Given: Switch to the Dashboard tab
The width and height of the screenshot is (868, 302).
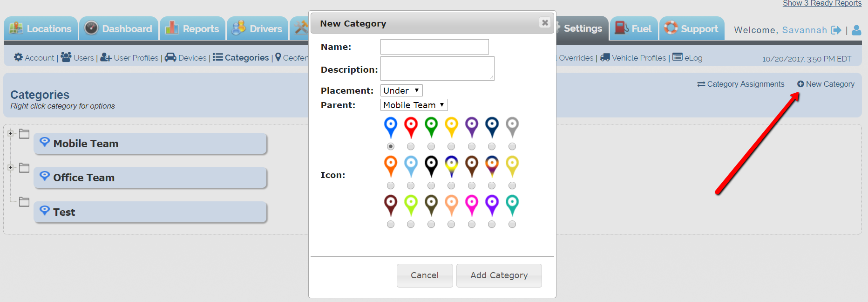Looking at the screenshot, I should [119, 28].
